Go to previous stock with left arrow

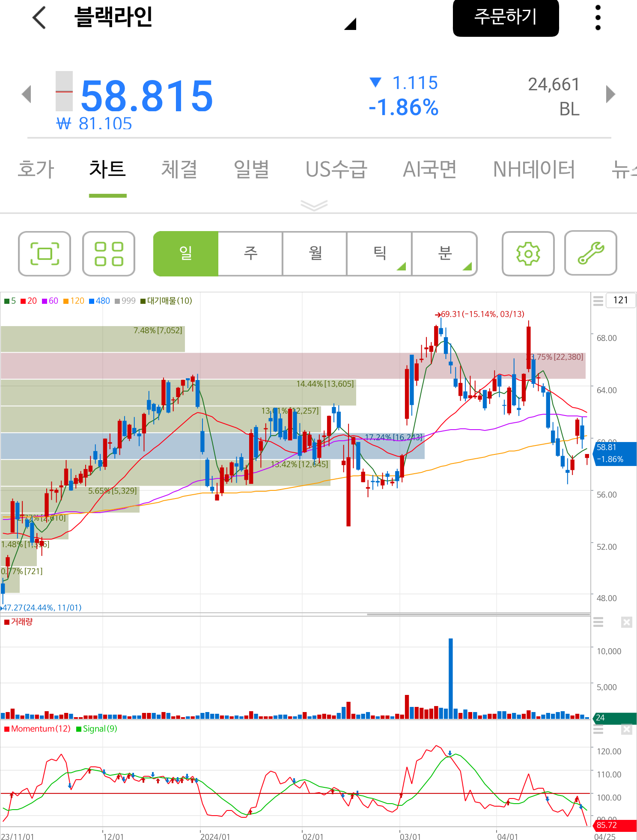27,94
